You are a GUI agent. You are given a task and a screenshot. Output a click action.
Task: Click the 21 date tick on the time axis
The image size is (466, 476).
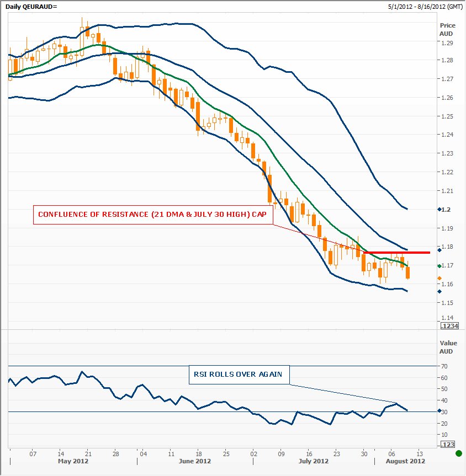pos(88,454)
